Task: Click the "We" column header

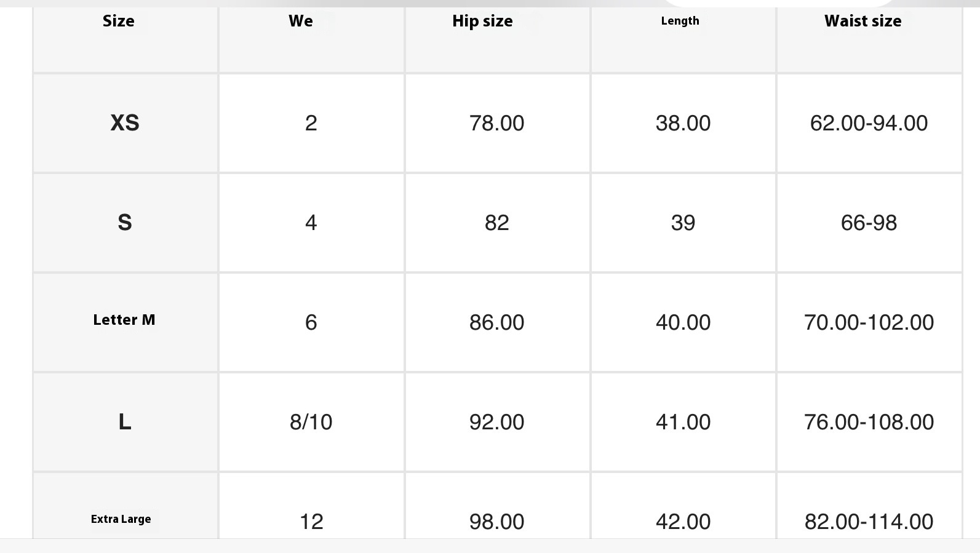Action: click(x=301, y=21)
